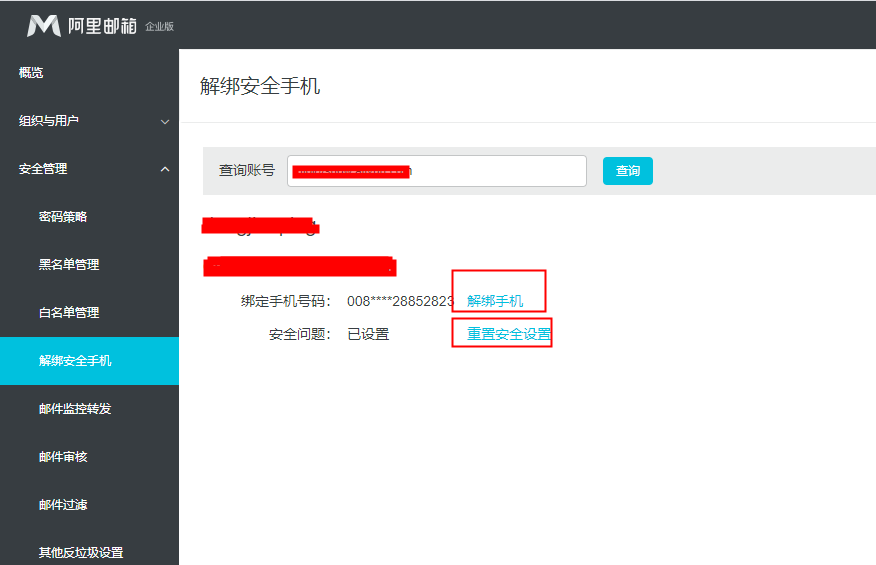Click the 安全管理 section label

pyautogui.click(x=43, y=169)
